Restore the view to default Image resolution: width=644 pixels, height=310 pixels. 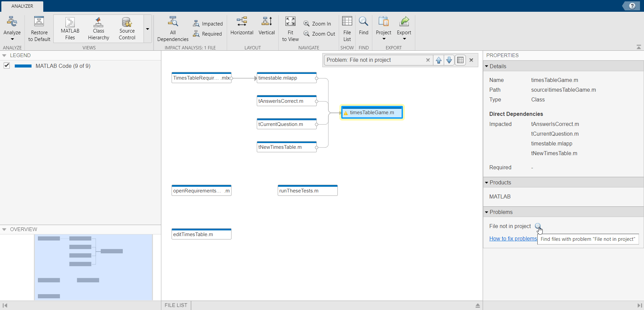coord(39,29)
